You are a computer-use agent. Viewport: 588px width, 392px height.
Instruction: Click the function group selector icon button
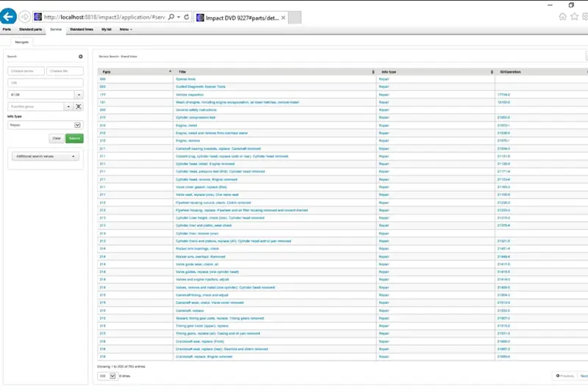click(x=79, y=106)
